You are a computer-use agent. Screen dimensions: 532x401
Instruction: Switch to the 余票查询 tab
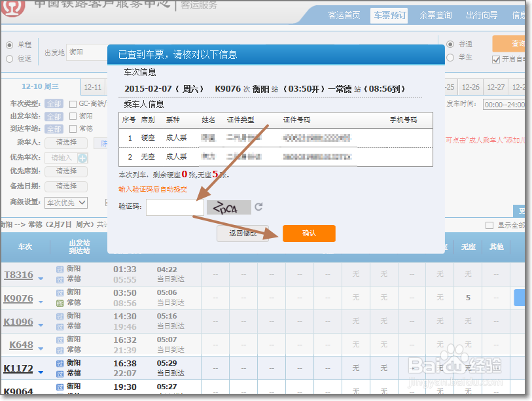435,15
